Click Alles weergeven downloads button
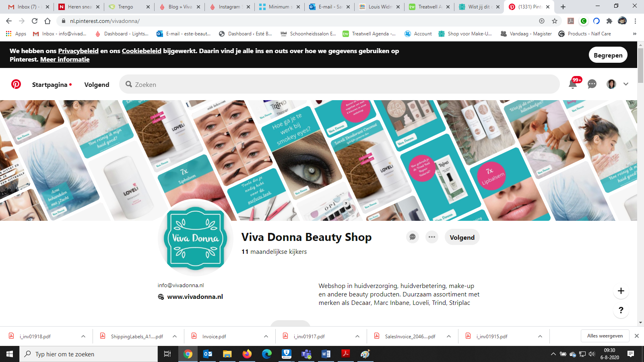 pos(605,336)
